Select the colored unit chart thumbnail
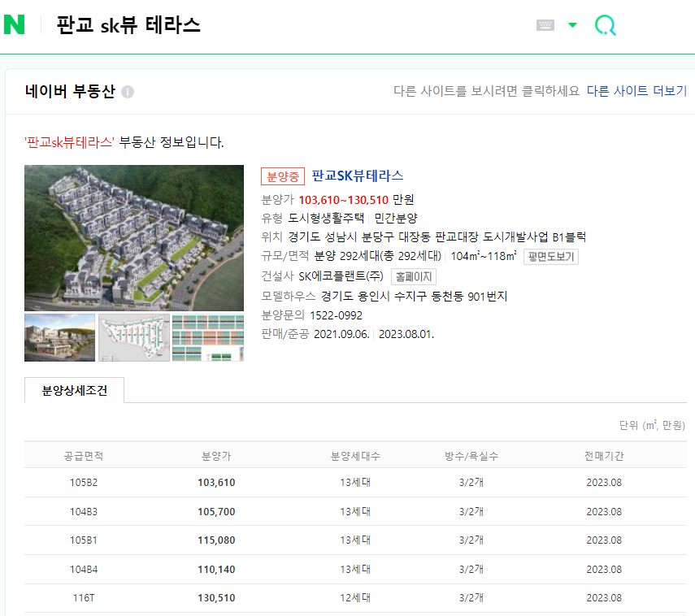 coord(208,338)
